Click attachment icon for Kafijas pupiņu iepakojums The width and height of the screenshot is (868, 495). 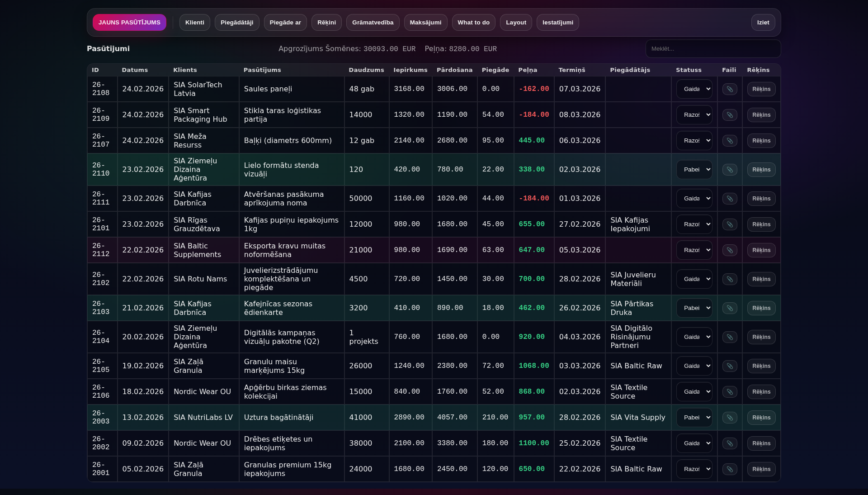[730, 224]
